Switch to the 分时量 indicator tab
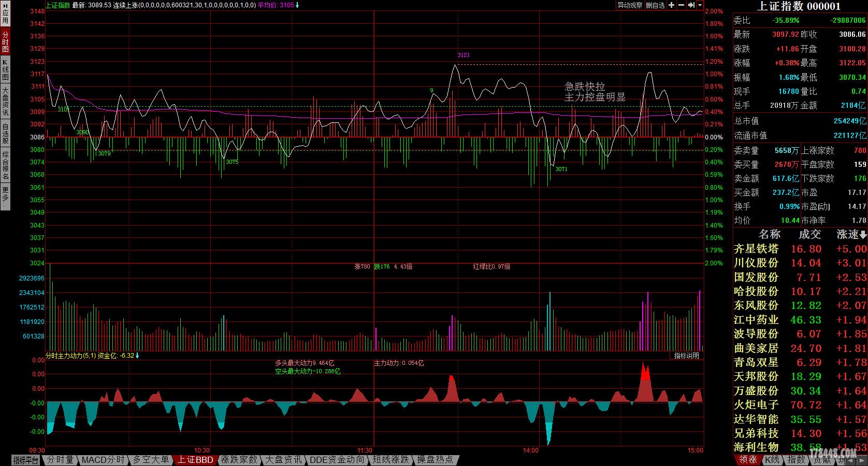The height and width of the screenshot is (466, 868). (x=60, y=460)
